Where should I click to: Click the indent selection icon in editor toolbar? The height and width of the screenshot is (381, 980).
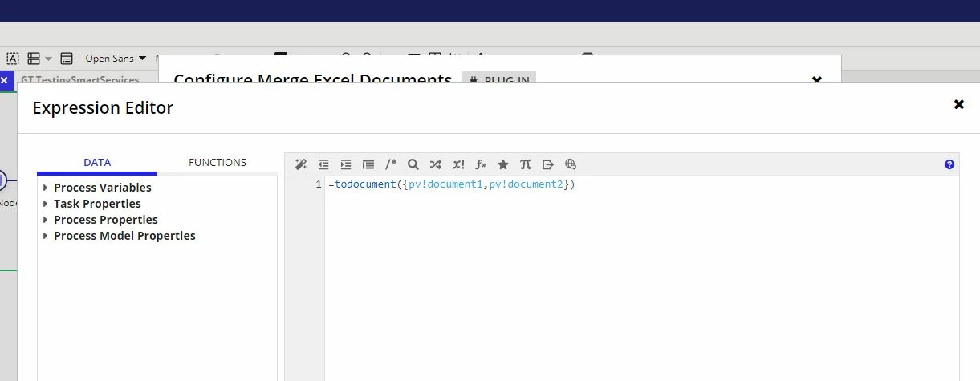pos(346,164)
